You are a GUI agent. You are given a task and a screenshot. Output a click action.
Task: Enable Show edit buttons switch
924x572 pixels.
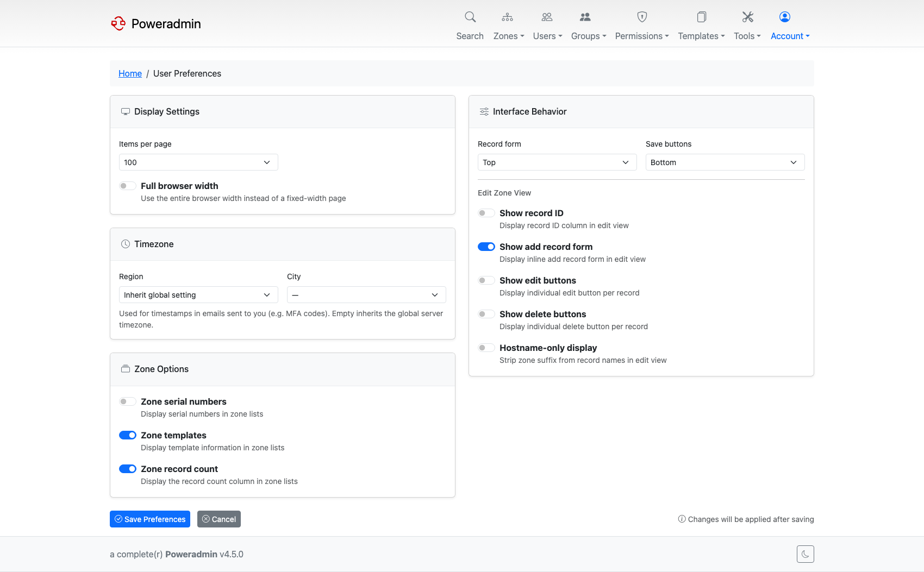(486, 280)
